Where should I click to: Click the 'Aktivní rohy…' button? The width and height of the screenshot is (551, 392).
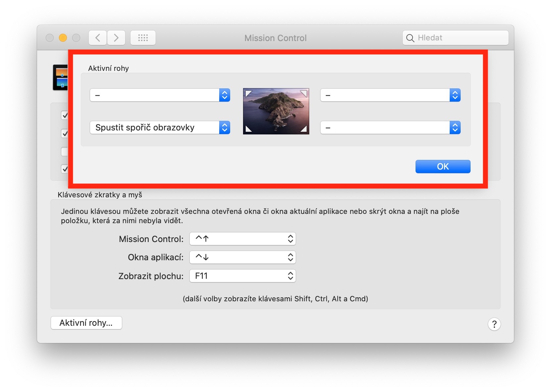tap(86, 323)
